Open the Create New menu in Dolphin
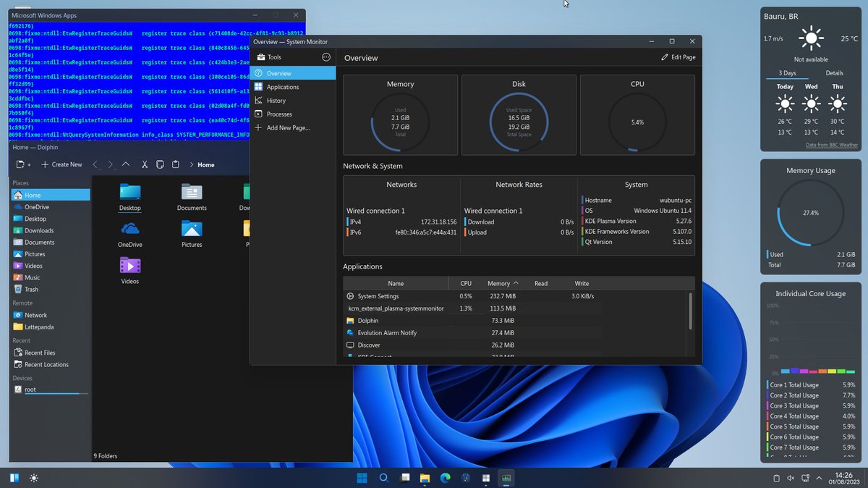Viewport: 868px width, 488px height. (61, 164)
